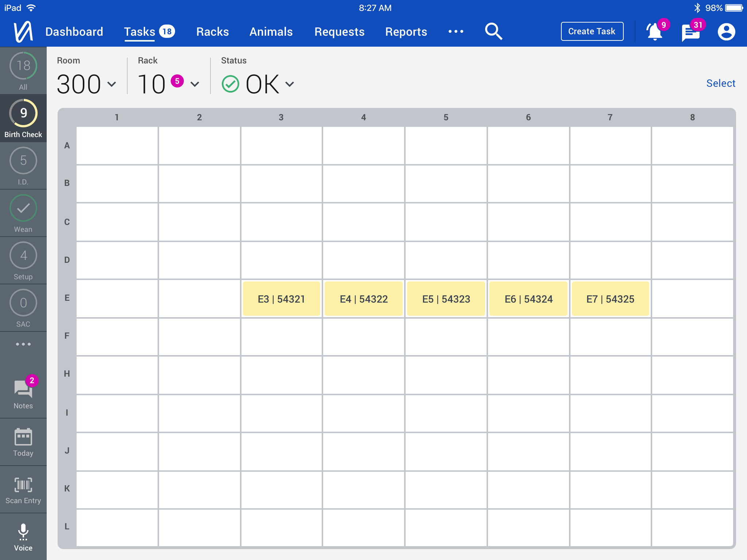Tap the Bluetooth status icon

(x=697, y=8)
